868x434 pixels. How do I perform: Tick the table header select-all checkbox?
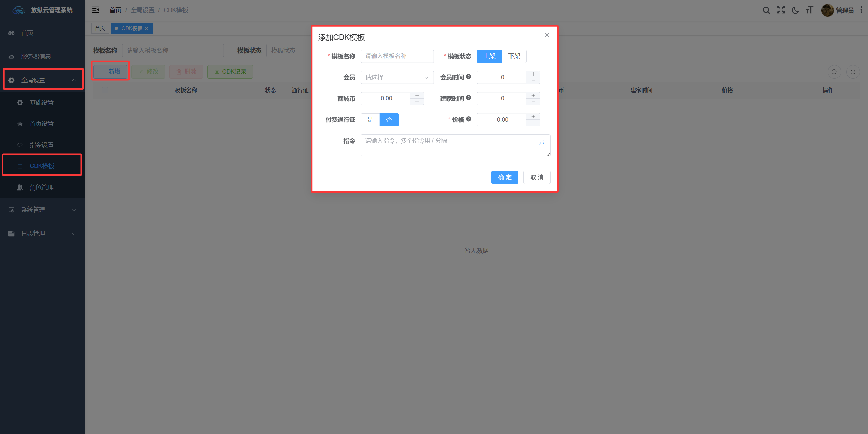[105, 90]
